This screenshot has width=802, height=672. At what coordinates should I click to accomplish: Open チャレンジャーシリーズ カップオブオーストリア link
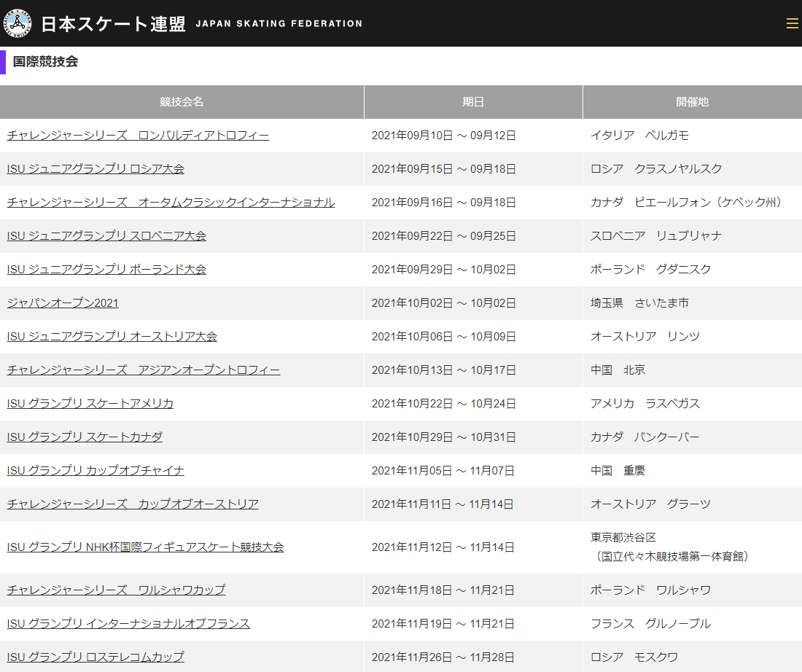pos(133,504)
